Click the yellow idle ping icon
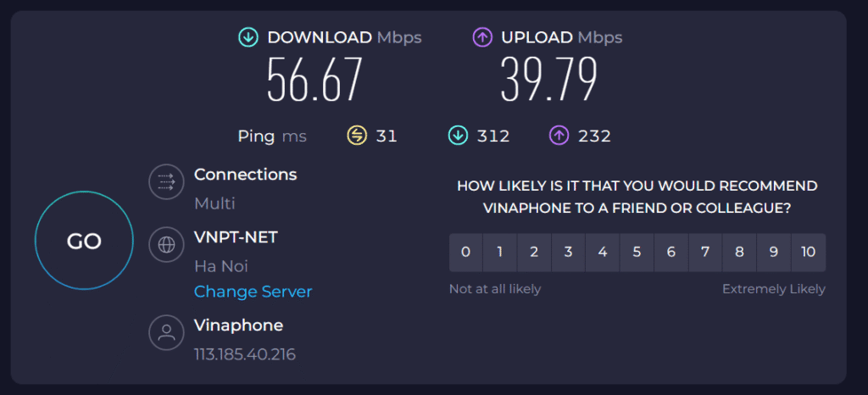This screenshot has height=395, width=868. click(x=357, y=136)
